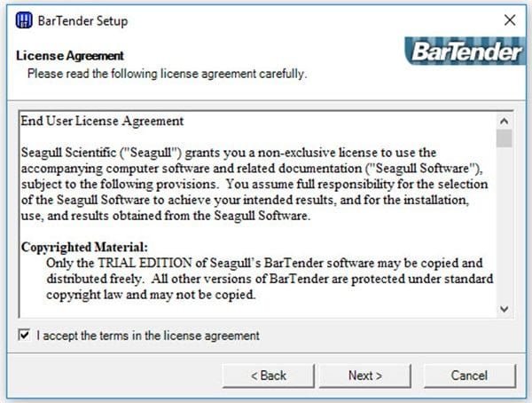Click the BarTender logo banner
Viewport: 532px width, 403px height.
(x=467, y=51)
